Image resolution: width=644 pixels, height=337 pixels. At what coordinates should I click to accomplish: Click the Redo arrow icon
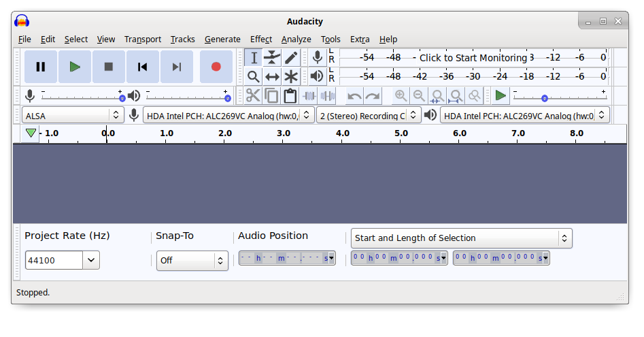[373, 96]
